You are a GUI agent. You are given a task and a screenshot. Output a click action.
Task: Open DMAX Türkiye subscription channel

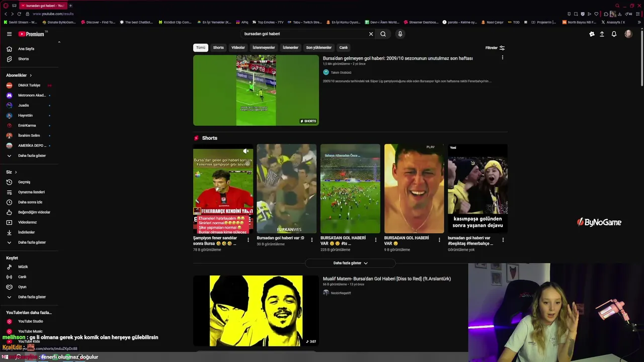click(29, 85)
